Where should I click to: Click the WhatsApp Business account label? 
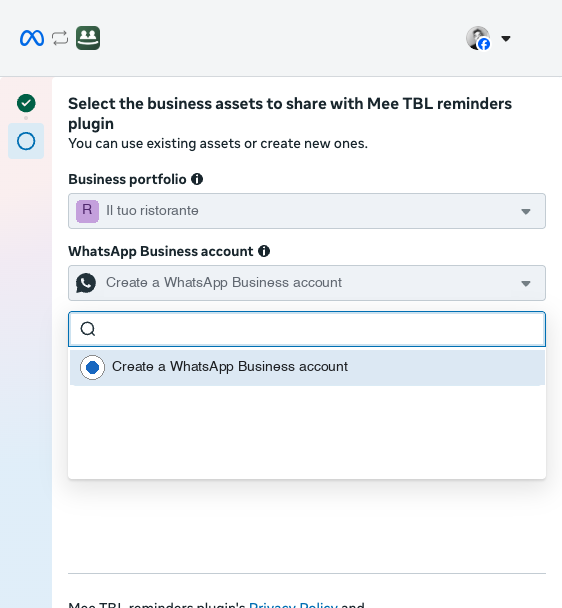pos(161,251)
